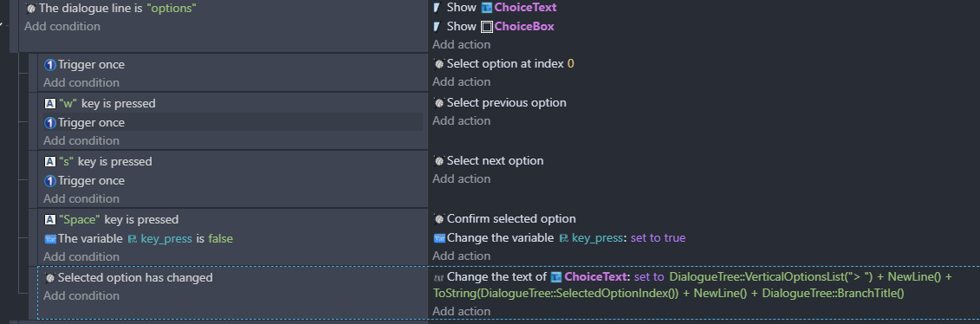Viewport: 980px width, 324px height.
Task: Click Trigger once icon beside index 0 action
Action: point(50,65)
